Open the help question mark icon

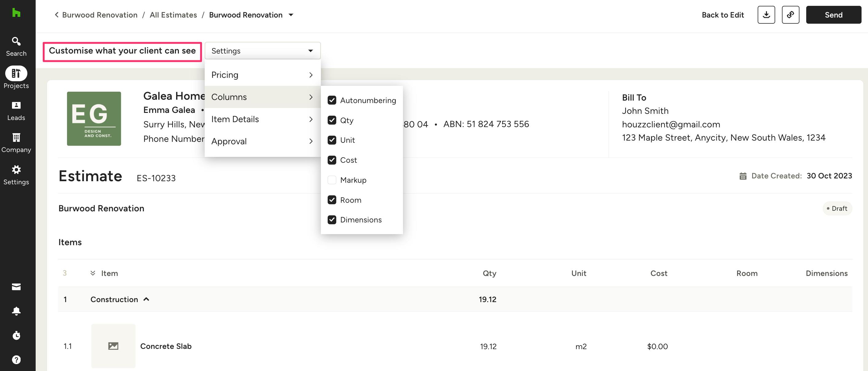tap(16, 360)
